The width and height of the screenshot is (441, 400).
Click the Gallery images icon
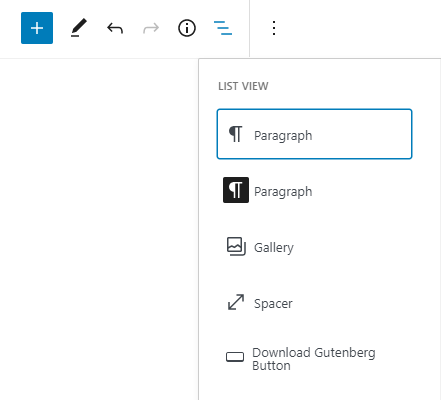pyautogui.click(x=236, y=246)
